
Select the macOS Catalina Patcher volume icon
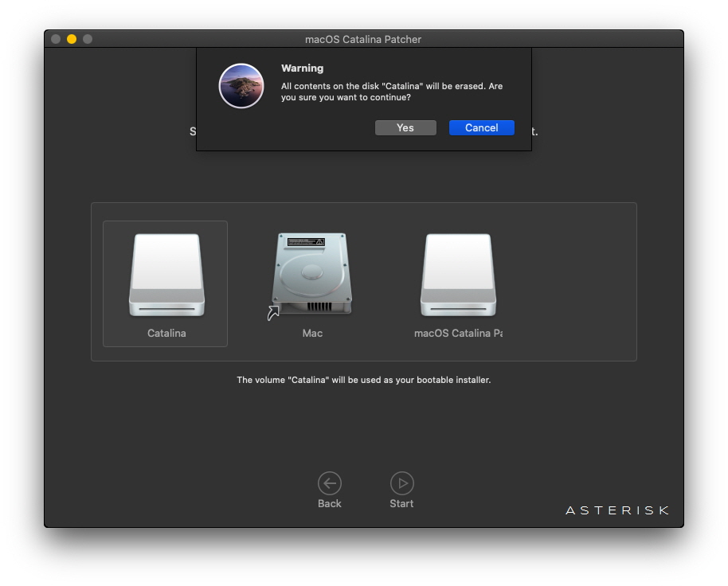[x=458, y=275]
